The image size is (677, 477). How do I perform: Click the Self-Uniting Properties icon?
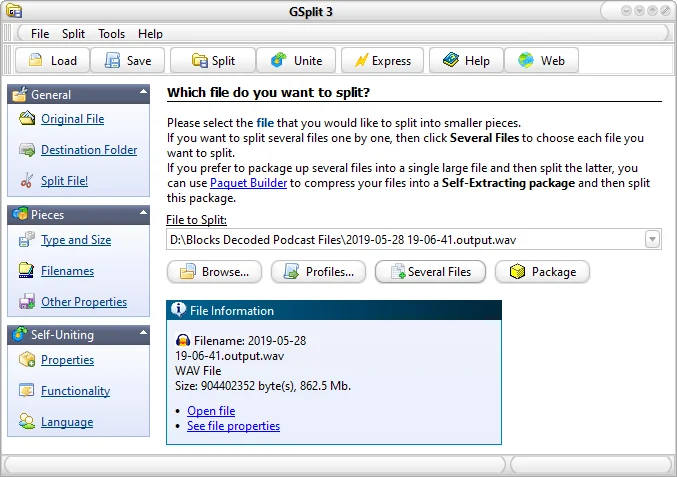27,359
